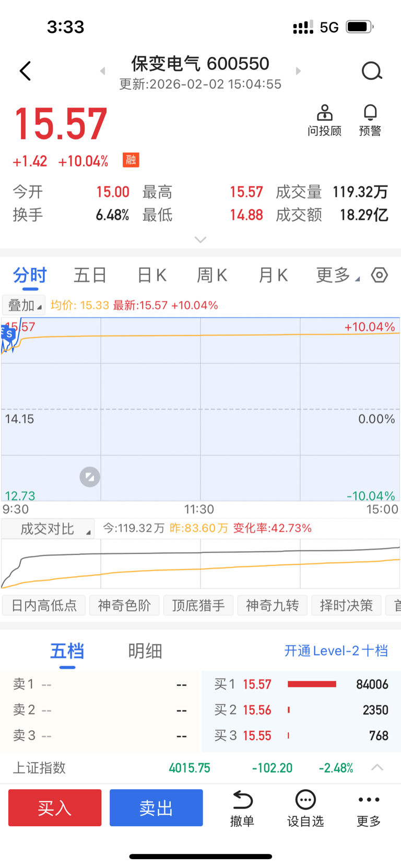Go back using the top-left arrow

point(25,71)
